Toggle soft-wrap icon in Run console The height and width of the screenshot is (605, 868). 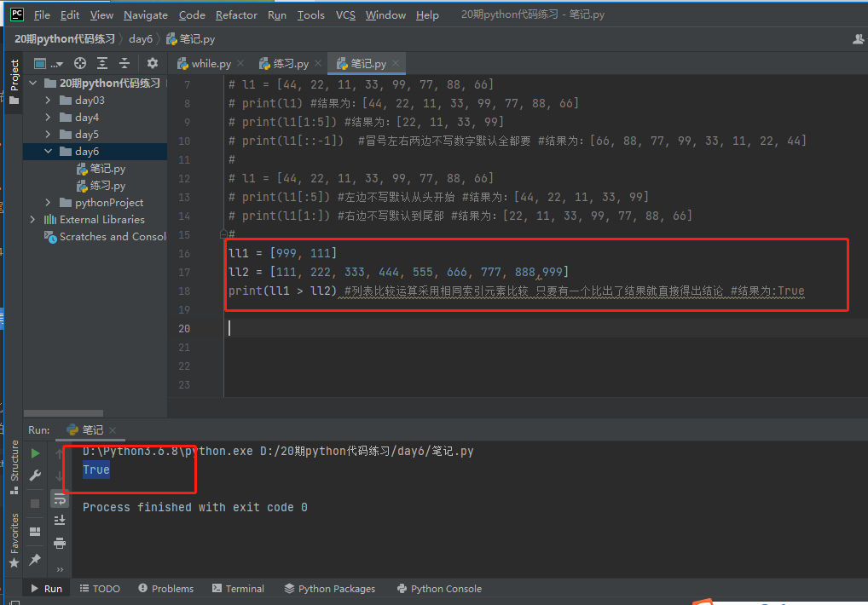pyautogui.click(x=59, y=498)
